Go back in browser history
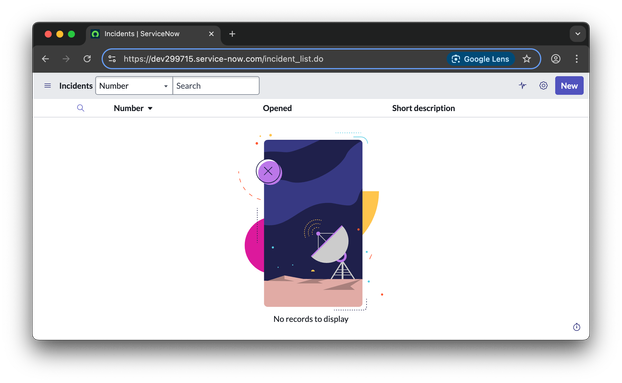This screenshot has height=383, width=622. 46,59
